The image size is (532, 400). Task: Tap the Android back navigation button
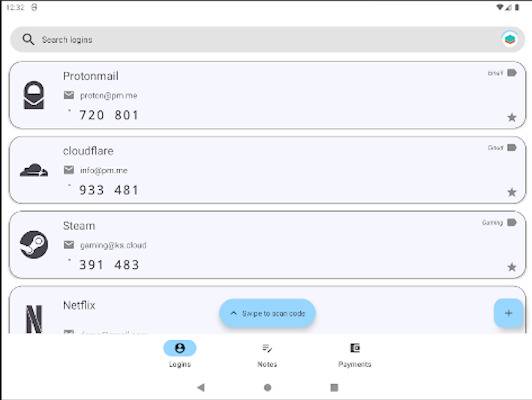coord(201,387)
